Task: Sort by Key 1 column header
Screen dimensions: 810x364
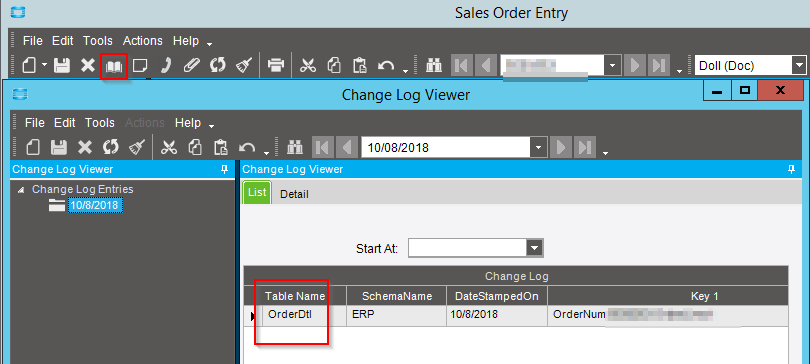Action: point(668,296)
